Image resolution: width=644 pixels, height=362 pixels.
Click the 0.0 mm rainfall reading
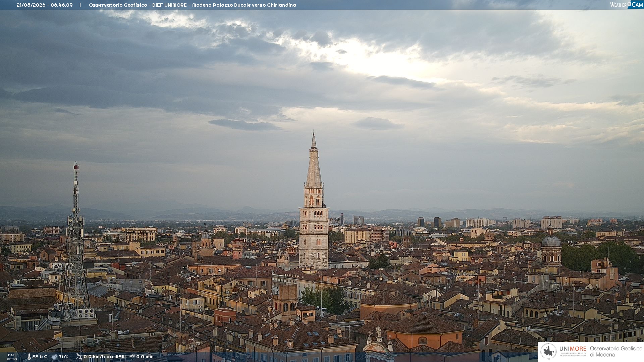tap(145, 357)
